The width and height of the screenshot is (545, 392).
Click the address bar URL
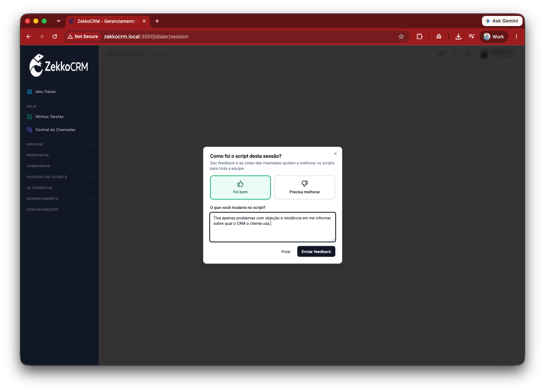pyautogui.click(x=146, y=37)
